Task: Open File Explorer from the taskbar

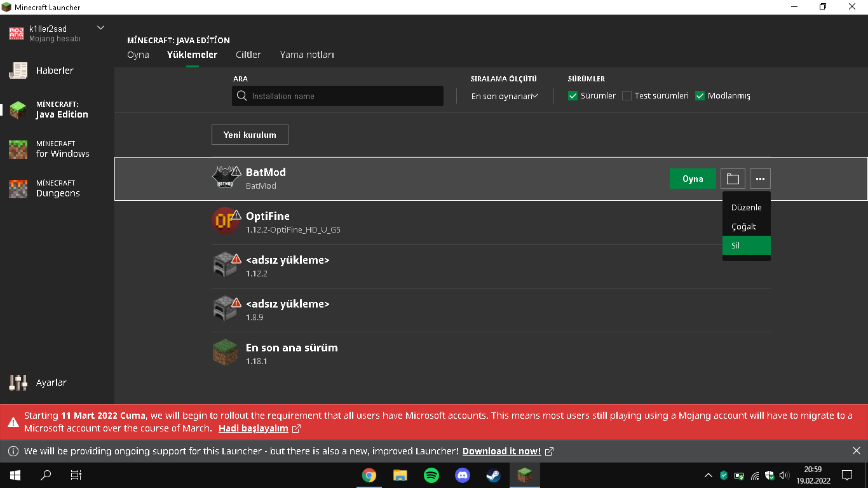Action: tap(400, 475)
